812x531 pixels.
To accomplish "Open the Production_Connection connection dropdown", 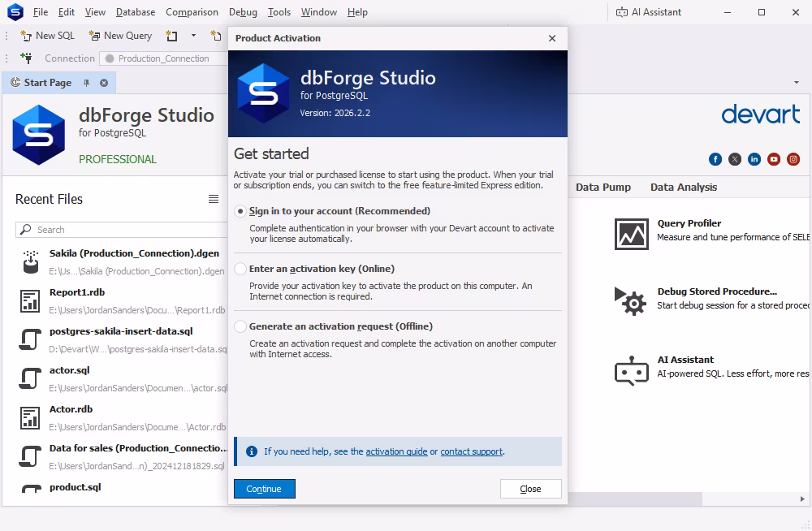I will 163,58.
